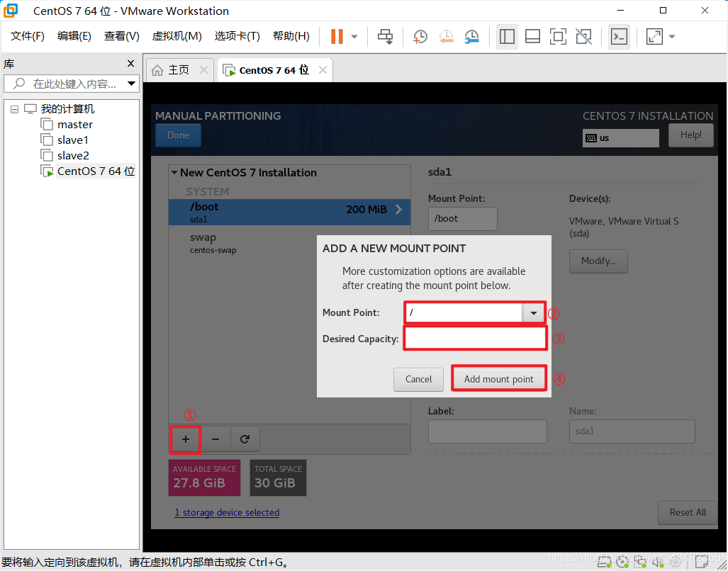Click the Mount Point text field in dialog
728x571 pixels.
pos(464,313)
